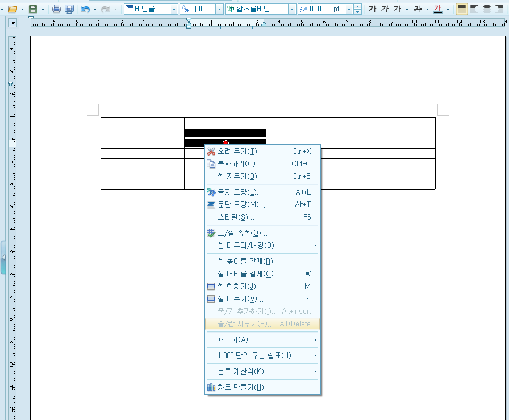This screenshot has width=509, height=420.
Task: Expand 1,000 단위 구분 쉼표 submenu
Action: [x=262, y=355]
